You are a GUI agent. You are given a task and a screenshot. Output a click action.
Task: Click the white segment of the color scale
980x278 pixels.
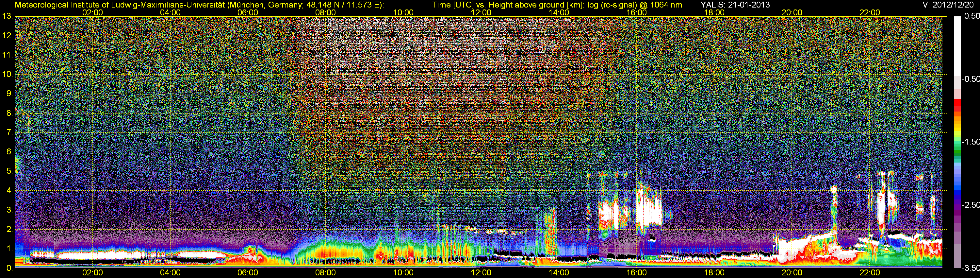click(957, 46)
